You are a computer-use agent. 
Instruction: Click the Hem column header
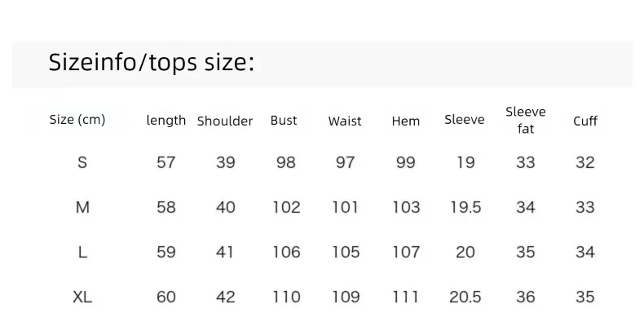click(406, 121)
